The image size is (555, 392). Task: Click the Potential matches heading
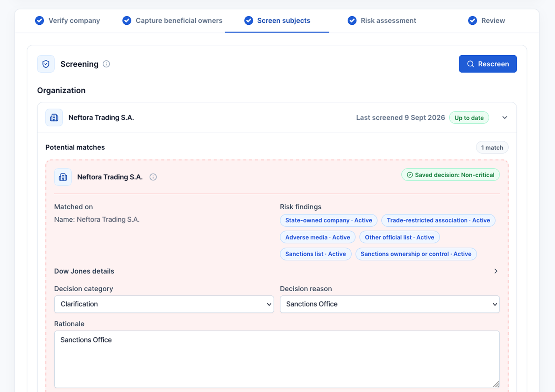coord(75,147)
